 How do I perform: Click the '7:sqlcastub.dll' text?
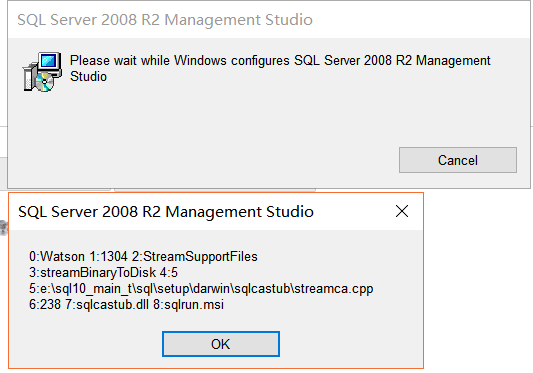pos(107,304)
